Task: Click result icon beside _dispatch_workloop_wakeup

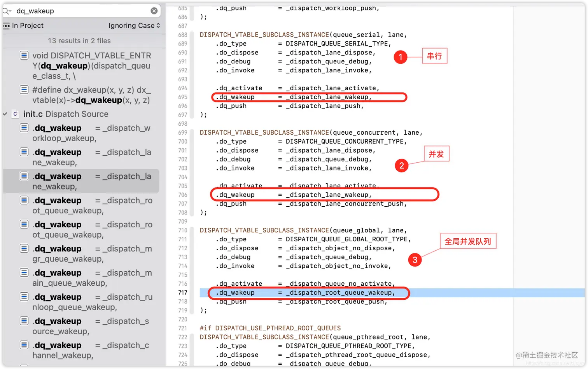Action: (24, 128)
